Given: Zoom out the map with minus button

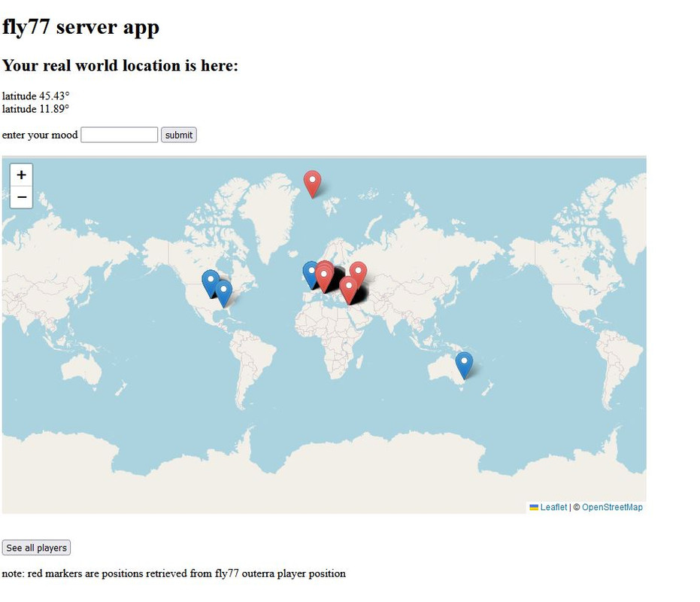Looking at the screenshot, I should point(21,197).
